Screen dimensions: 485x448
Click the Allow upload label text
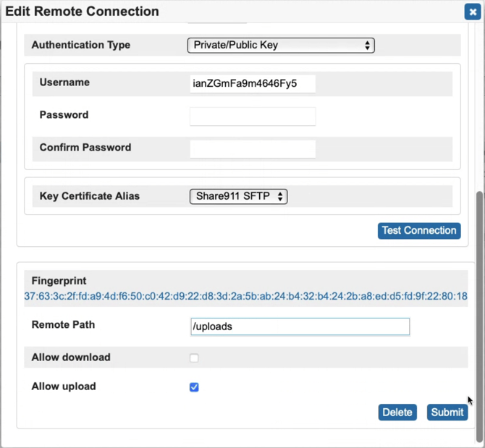(64, 386)
